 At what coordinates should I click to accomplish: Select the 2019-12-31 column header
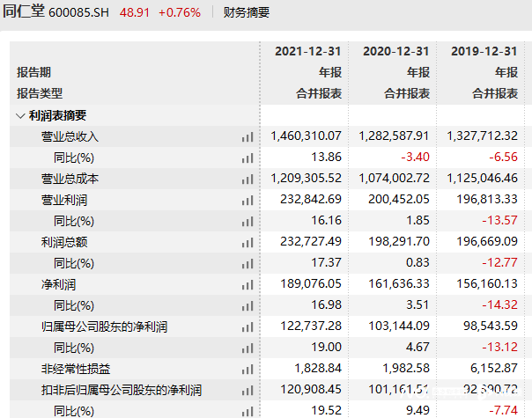coord(484,51)
